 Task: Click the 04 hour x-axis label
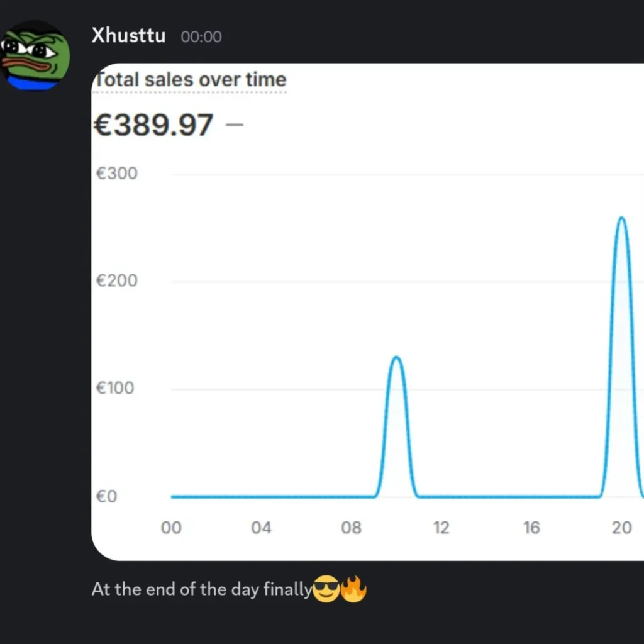[261, 528]
